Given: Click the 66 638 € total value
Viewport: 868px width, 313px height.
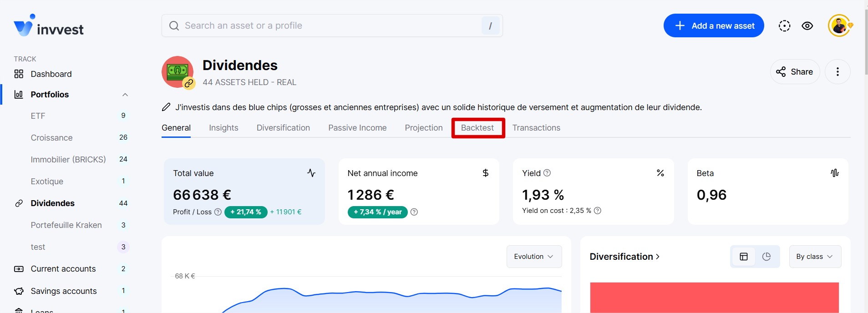Looking at the screenshot, I should point(202,195).
